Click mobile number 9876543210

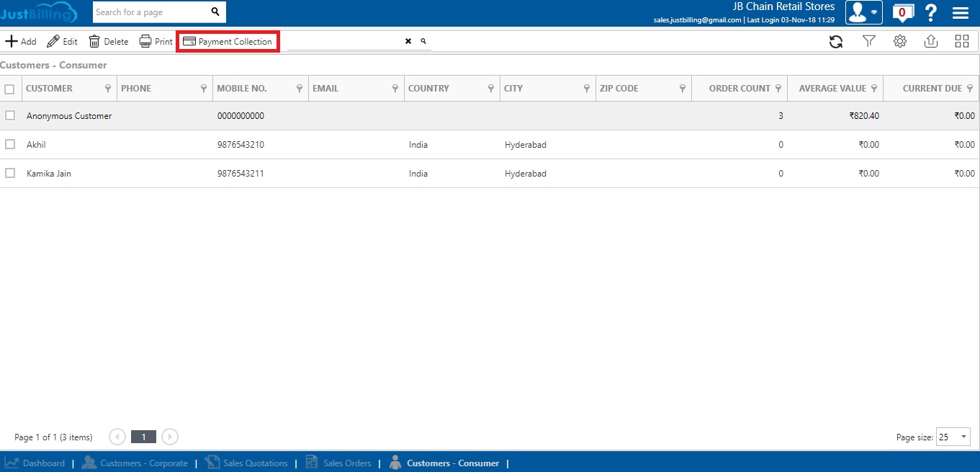coord(240,145)
